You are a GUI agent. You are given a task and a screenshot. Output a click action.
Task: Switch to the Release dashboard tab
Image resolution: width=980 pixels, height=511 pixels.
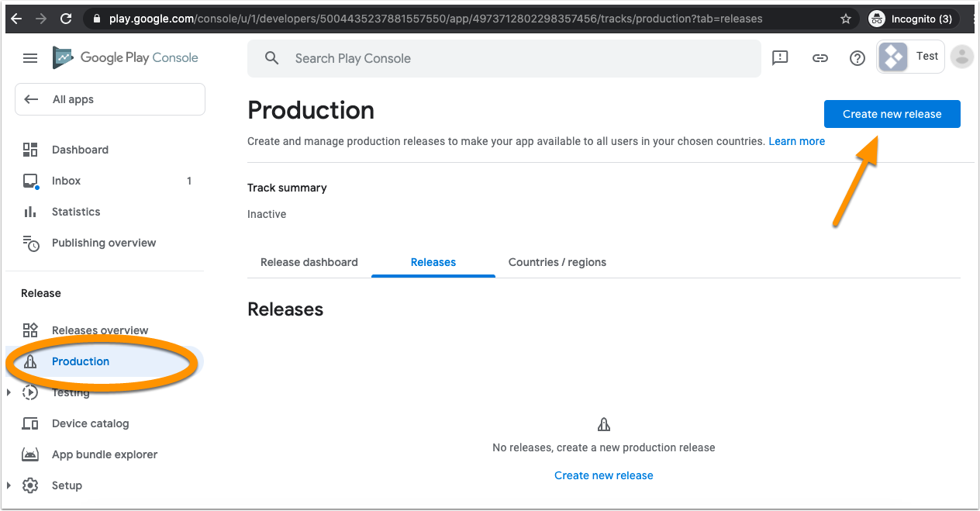309,262
